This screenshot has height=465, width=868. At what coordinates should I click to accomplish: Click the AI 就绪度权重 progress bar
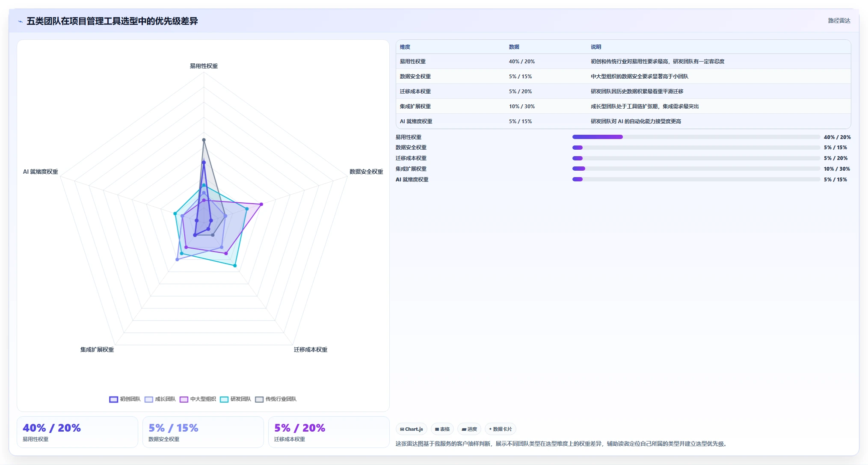[696, 179]
